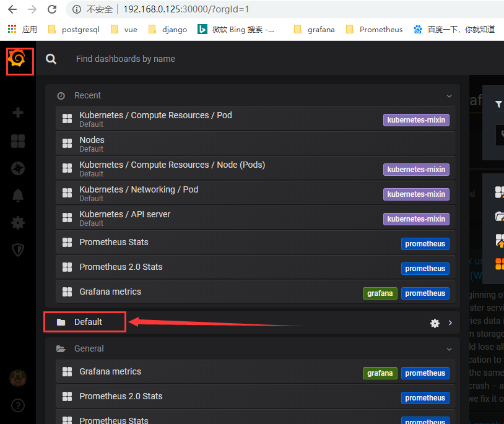Click the Default folder settings gear
Screen dimensions: 504x424
[435, 323]
